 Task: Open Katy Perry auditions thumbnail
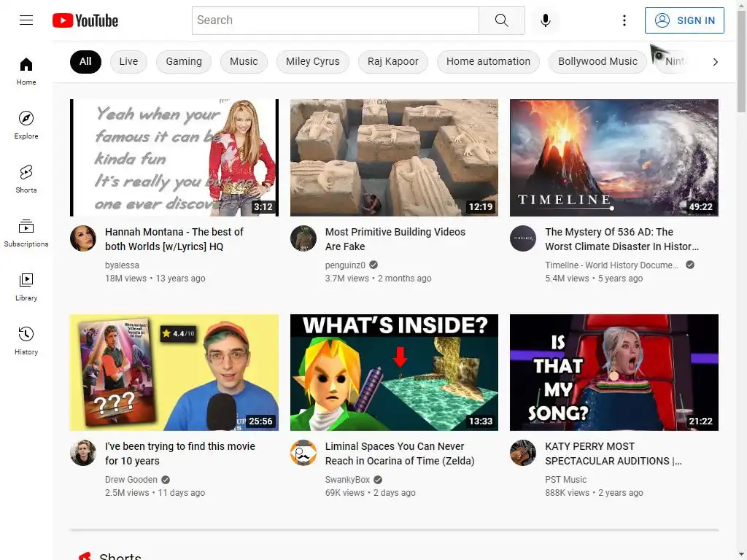pyautogui.click(x=614, y=373)
